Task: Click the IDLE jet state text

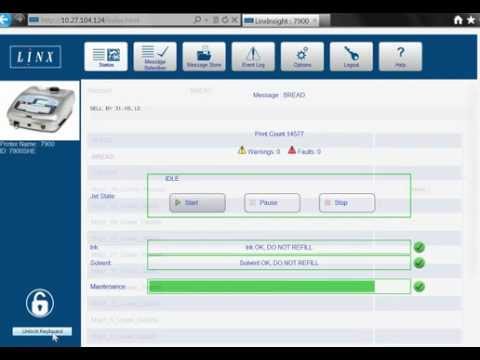Action: (x=172, y=179)
